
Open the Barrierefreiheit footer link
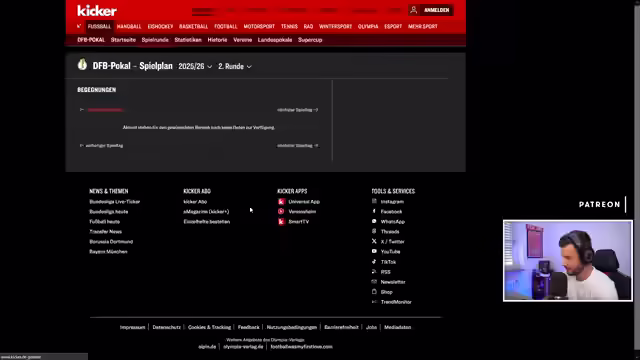pos(341,327)
